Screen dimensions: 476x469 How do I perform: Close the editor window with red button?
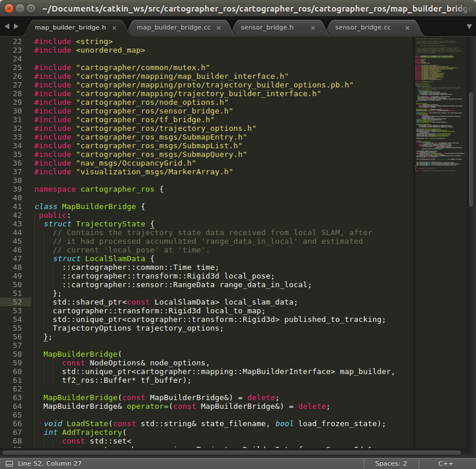pos(9,8)
